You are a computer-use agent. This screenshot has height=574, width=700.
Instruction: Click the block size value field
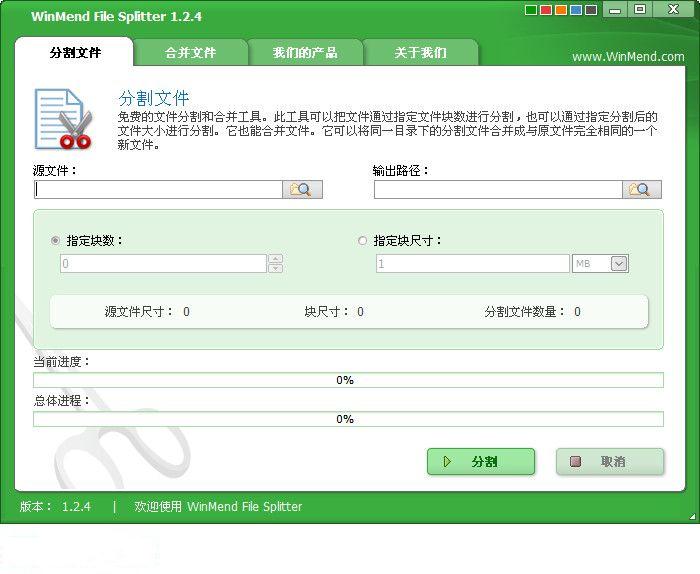coord(473,264)
